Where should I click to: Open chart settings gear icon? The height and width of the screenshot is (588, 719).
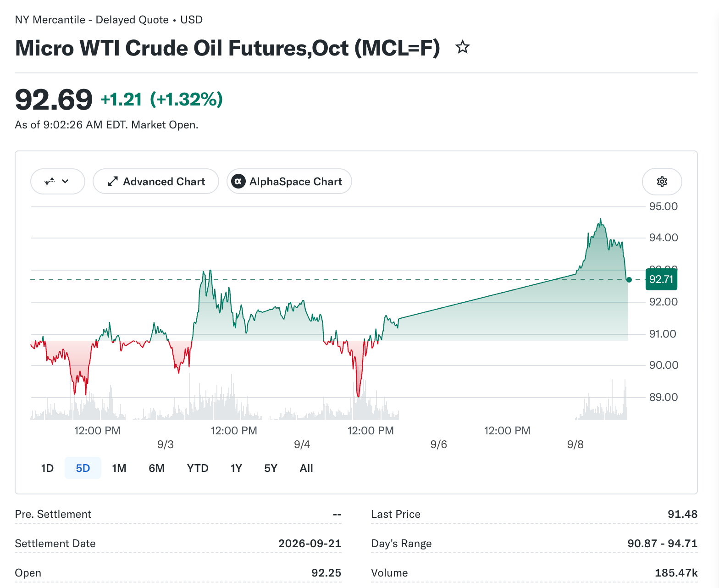662,182
